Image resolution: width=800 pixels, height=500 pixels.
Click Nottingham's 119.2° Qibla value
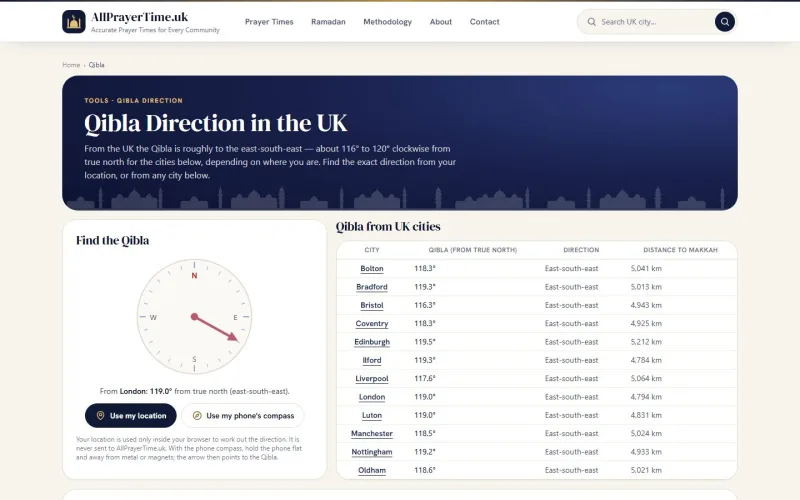pos(425,452)
